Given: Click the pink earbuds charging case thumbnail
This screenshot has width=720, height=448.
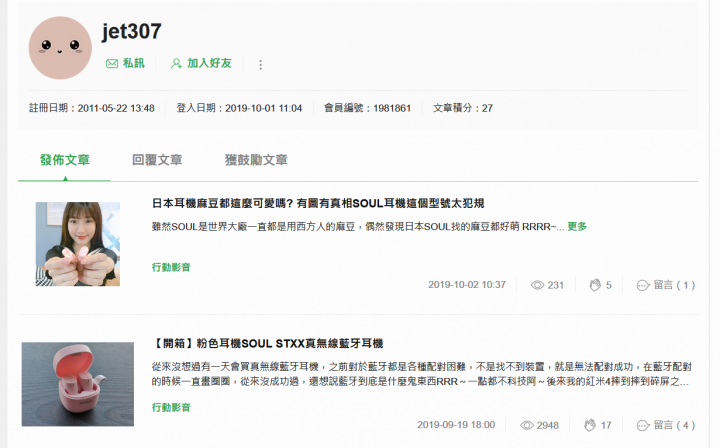Looking at the screenshot, I should coord(78,384).
